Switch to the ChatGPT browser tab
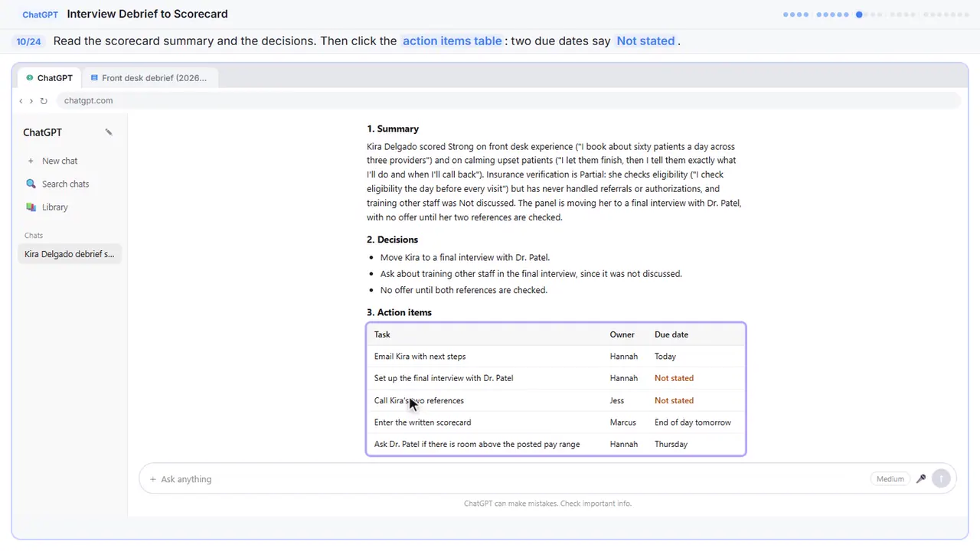The width and height of the screenshot is (980, 551). [50, 78]
